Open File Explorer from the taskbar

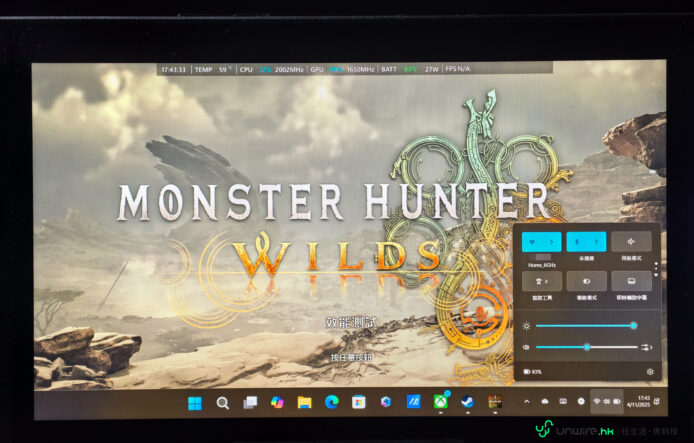[x=305, y=402]
